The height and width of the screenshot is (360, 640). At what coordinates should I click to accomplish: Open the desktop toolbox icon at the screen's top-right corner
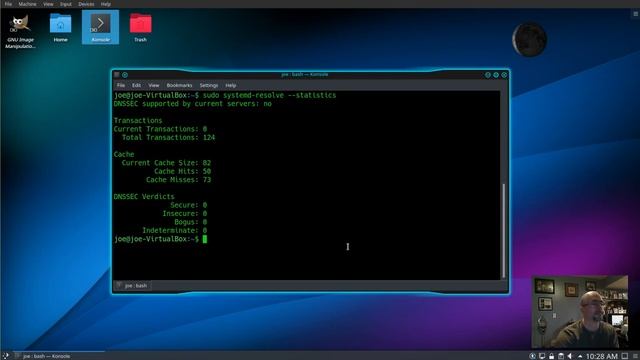tap(636, 13)
